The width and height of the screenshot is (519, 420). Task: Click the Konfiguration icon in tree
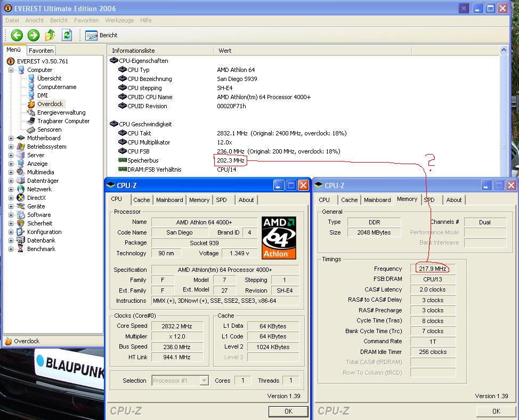tap(21, 232)
